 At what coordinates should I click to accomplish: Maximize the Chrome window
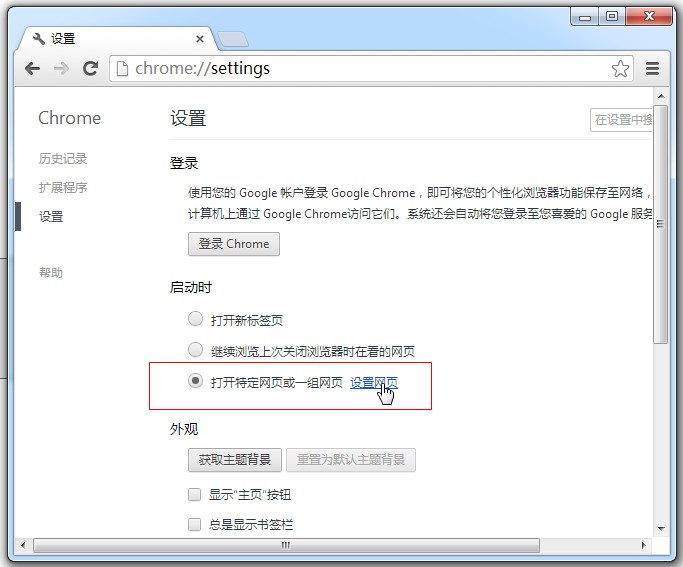[x=612, y=17]
